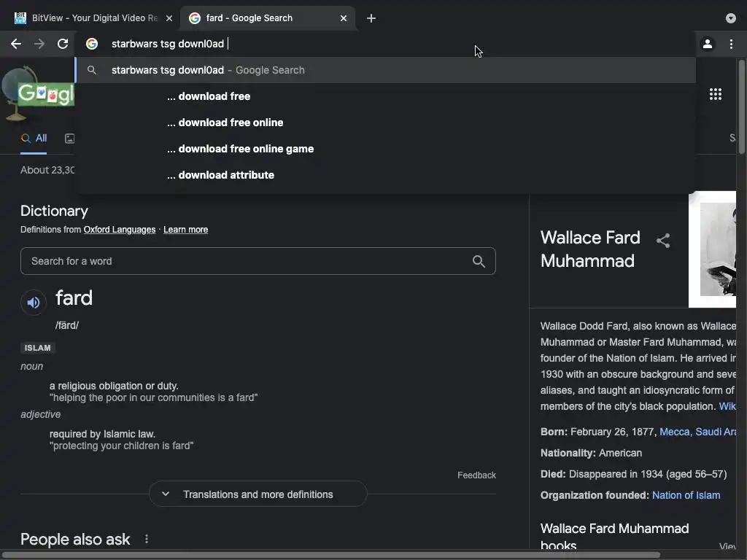Share the Wallace Fard Muhammad panel

point(663,241)
